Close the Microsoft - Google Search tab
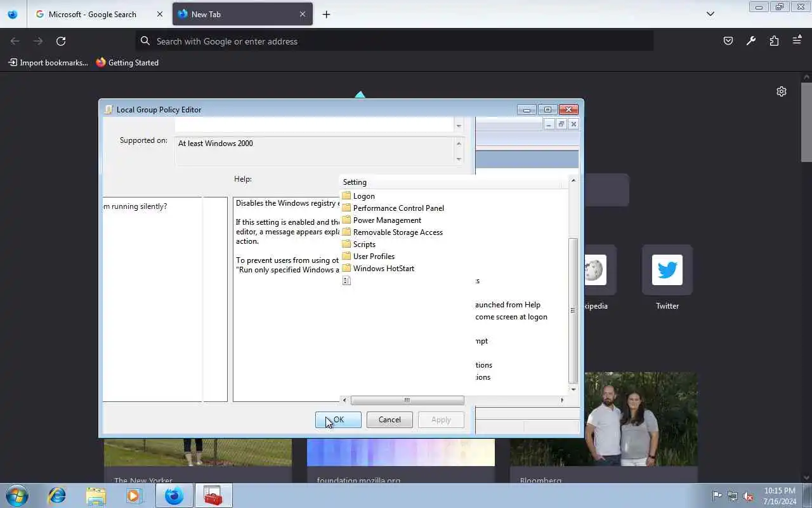The width and height of the screenshot is (812, 508). 160,14
